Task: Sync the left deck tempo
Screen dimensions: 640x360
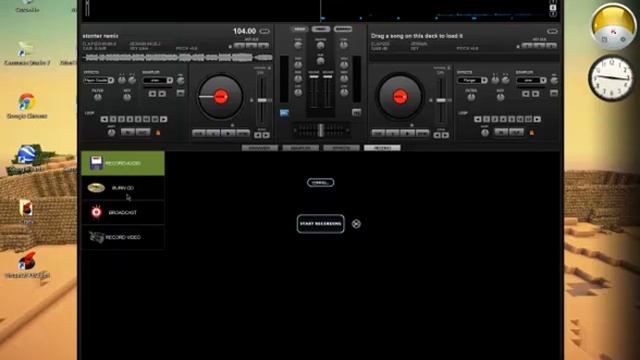Action: pyautogui.click(x=243, y=133)
